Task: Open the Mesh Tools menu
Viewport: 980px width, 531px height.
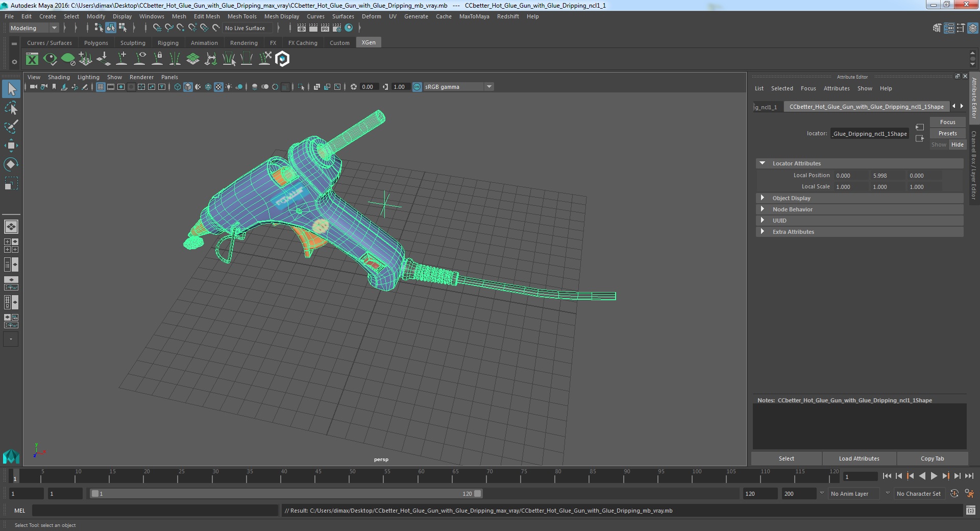Action: point(242,16)
